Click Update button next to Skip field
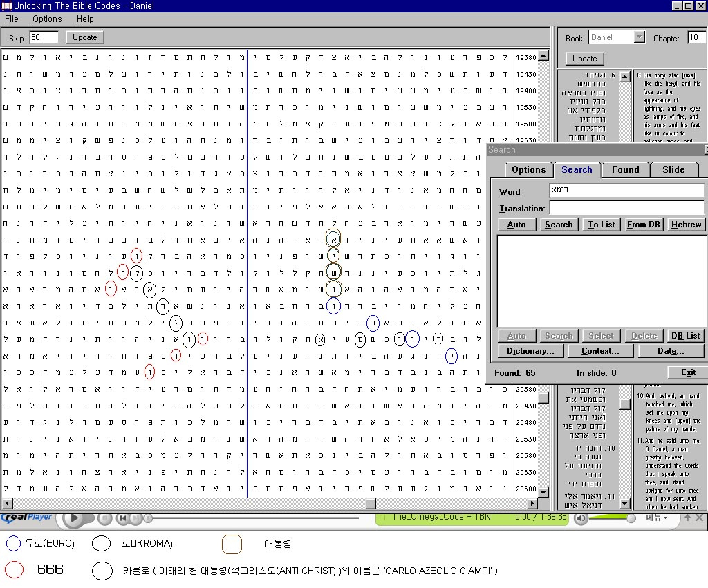Image resolution: width=708 pixels, height=588 pixels. coord(85,37)
